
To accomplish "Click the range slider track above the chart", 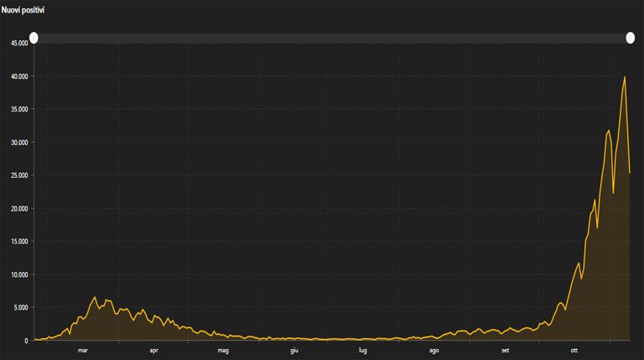I will [x=332, y=39].
